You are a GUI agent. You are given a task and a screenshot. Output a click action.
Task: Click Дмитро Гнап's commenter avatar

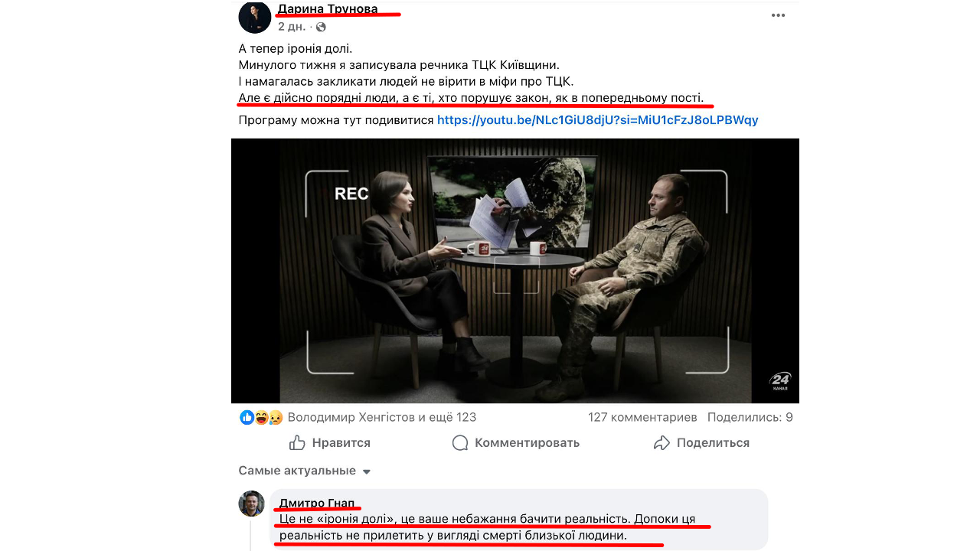[x=251, y=504]
